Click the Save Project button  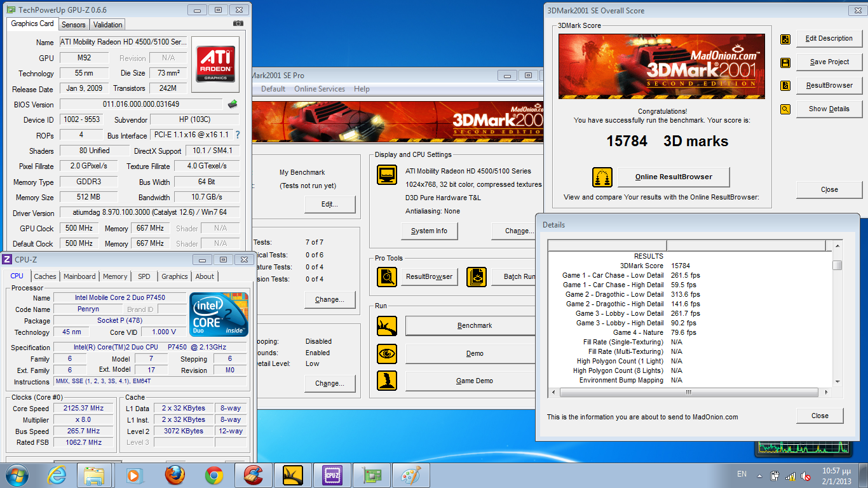[829, 62]
